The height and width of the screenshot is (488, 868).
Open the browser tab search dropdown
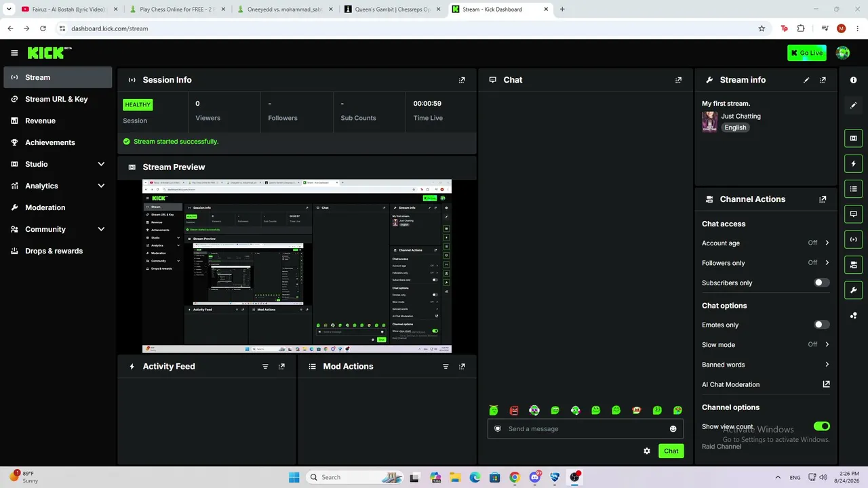pos(9,9)
